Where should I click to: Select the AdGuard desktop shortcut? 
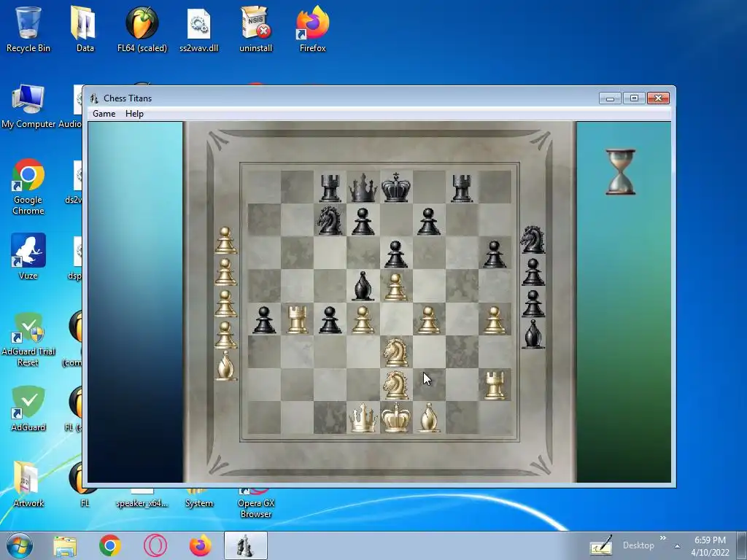(x=28, y=408)
